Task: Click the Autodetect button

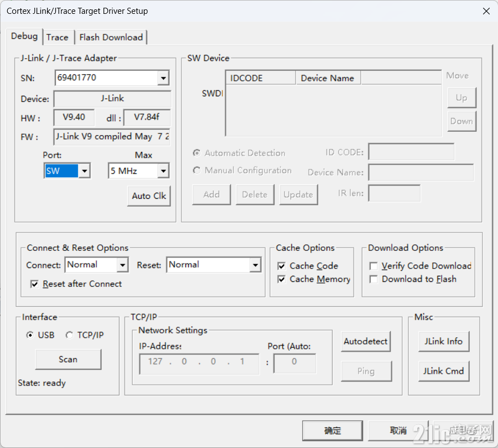Action: 366,342
